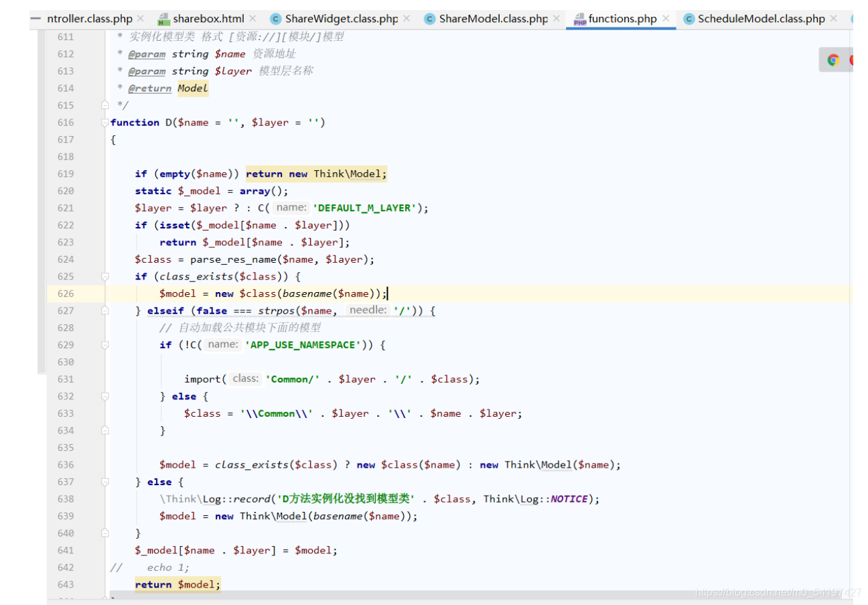Screen dimensions: 868x605
Task: Fold the else block at line 632
Action: coord(104,397)
